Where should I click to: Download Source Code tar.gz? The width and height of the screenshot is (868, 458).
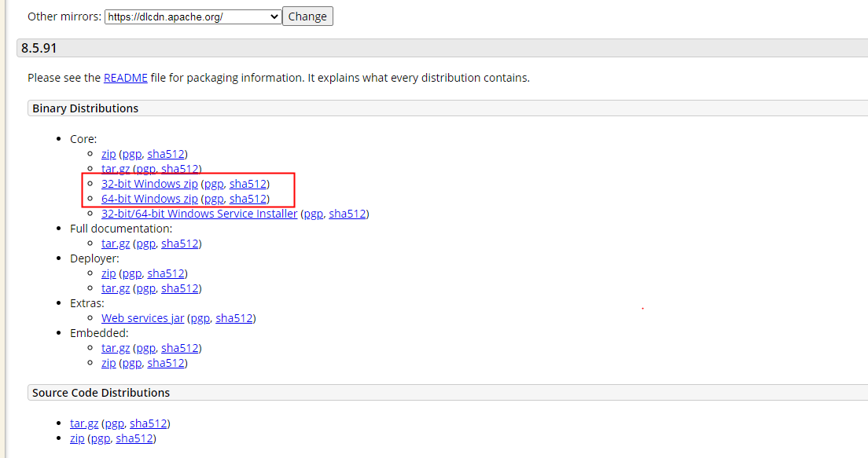[85, 423]
